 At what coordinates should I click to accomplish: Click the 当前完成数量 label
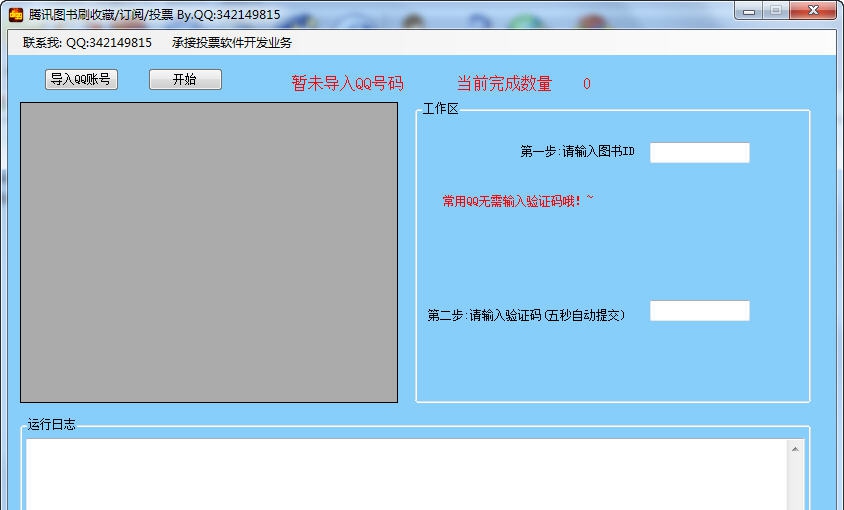point(504,83)
